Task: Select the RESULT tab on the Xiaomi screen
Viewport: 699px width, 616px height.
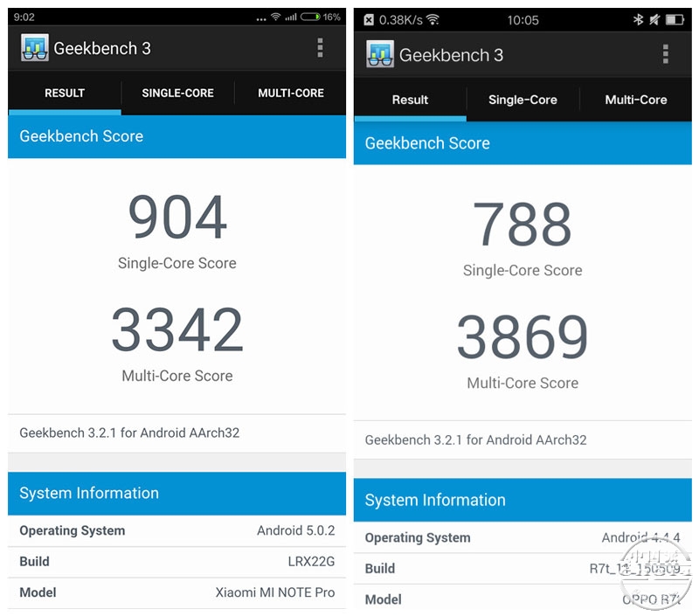Action: coord(65,93)
